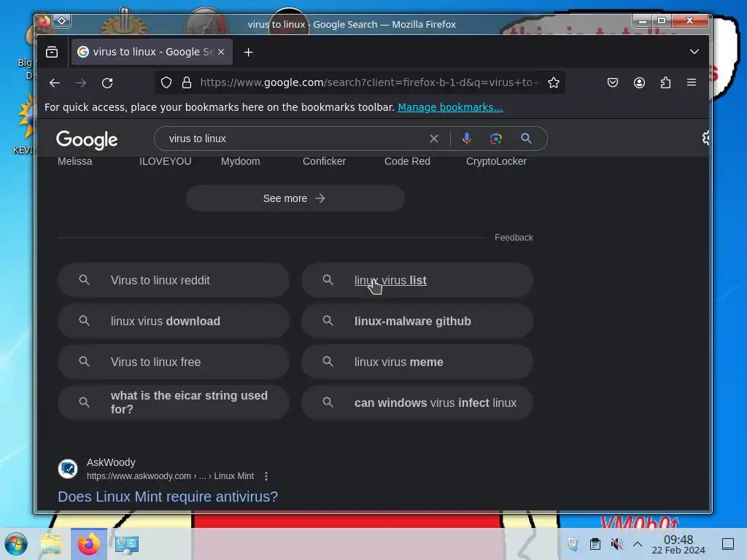This screenshot has width=747, height=560.
Task: Select the Mydoom virus entry
Action: [241, 161]
